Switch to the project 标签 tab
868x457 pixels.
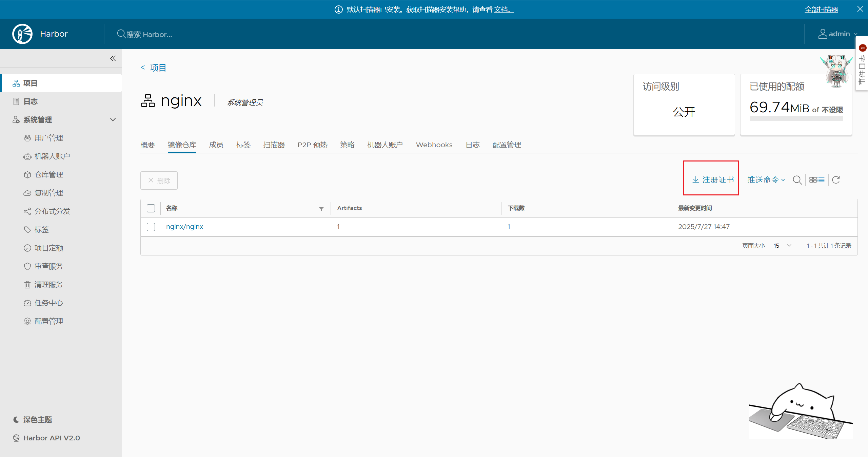tap(243, 145)
